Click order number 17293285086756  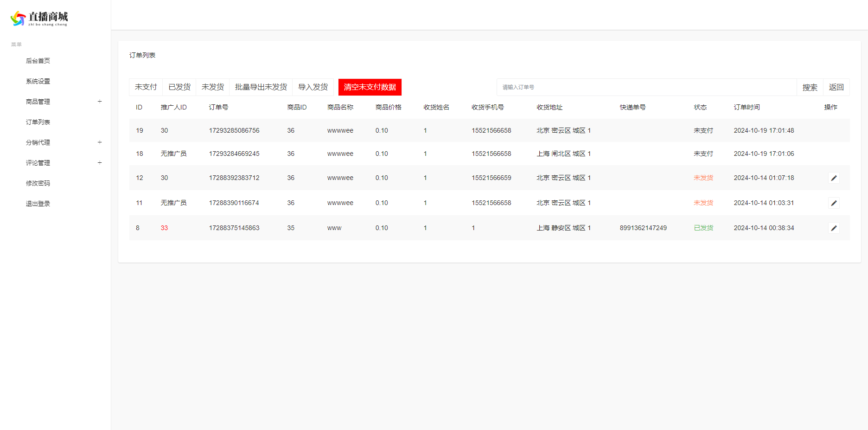tap(234, 130)
